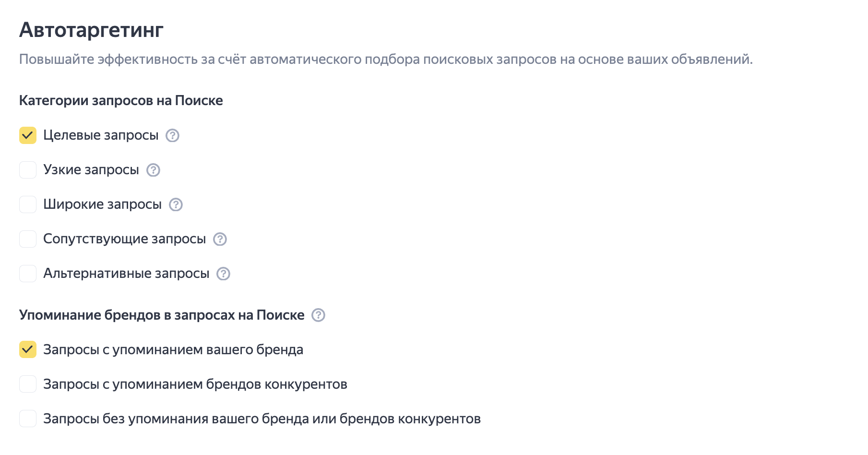Screen dimensions: 868x455
Task: Show hint for Широкие запросы
Action: (176, 204)
